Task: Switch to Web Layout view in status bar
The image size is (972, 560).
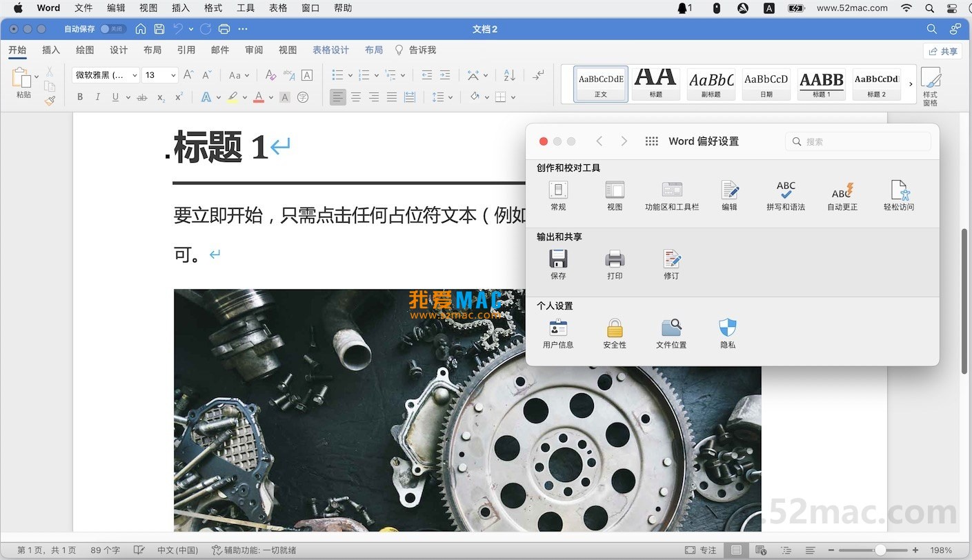Action: [x=762, y=550]
